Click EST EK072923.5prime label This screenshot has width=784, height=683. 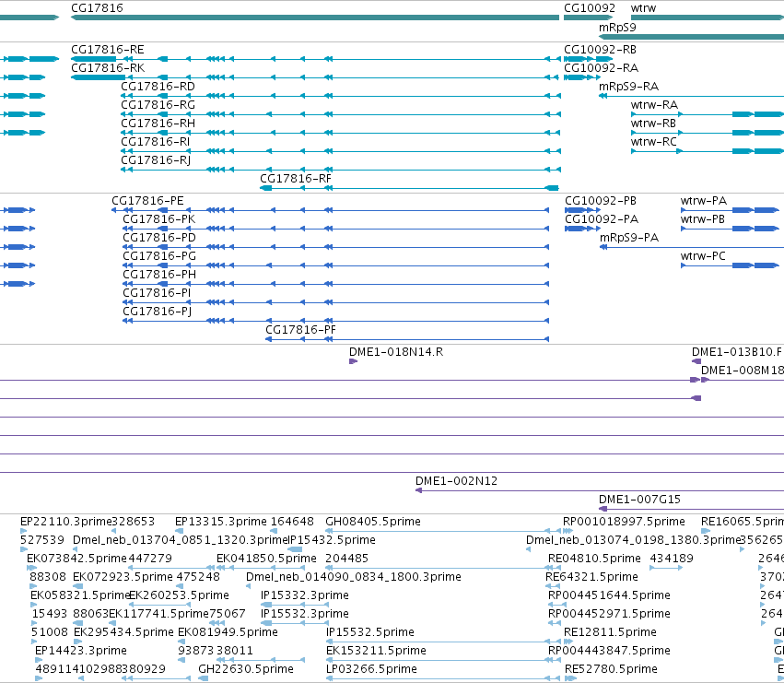pos(123,577)
